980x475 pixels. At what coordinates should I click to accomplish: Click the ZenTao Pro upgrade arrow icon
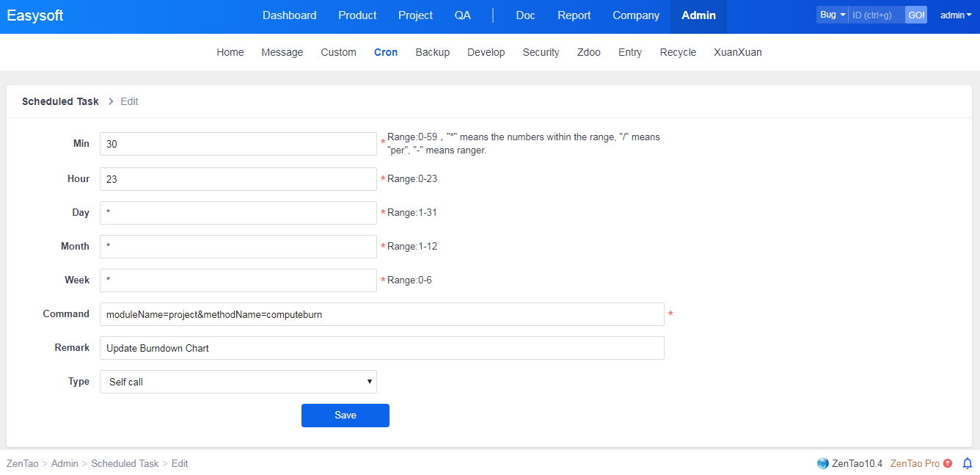(x=948, y=463)
